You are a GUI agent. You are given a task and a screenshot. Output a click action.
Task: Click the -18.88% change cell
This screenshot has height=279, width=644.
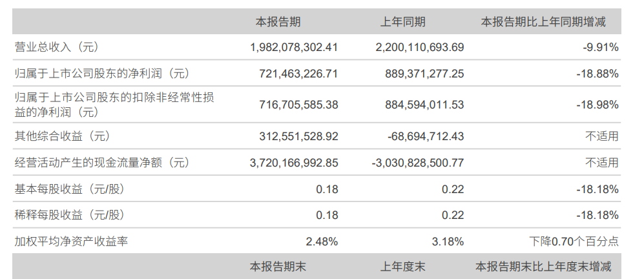[597, 74]
